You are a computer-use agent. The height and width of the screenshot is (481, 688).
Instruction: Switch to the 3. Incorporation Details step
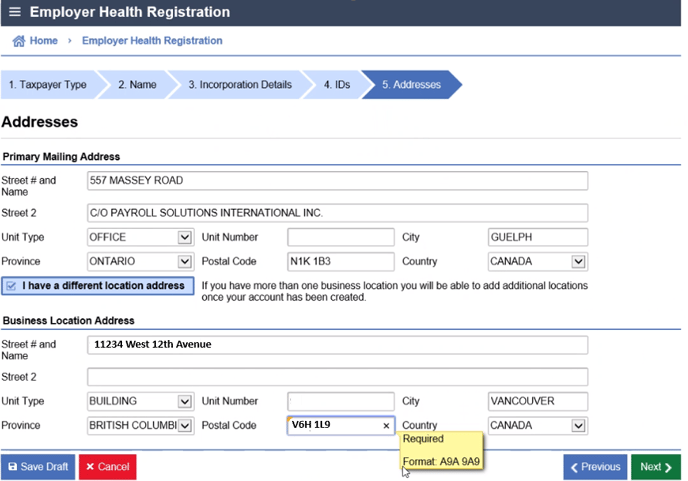pos(239,85)
